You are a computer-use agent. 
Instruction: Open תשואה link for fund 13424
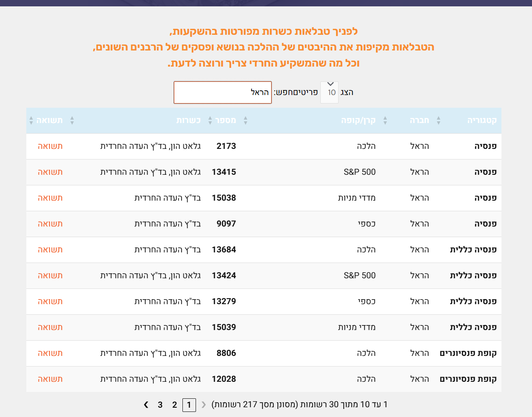point(50,276)
